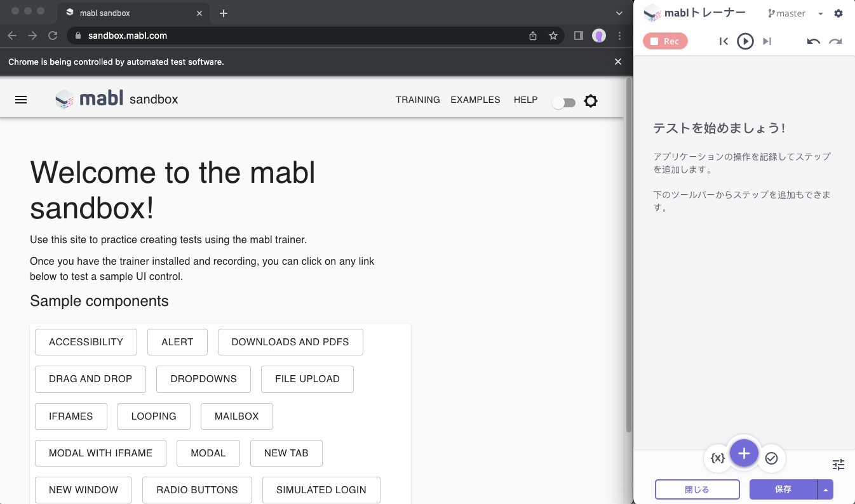This screenshot has height=504, width=855.
Task: Skip to the first step
Action: 724,41
